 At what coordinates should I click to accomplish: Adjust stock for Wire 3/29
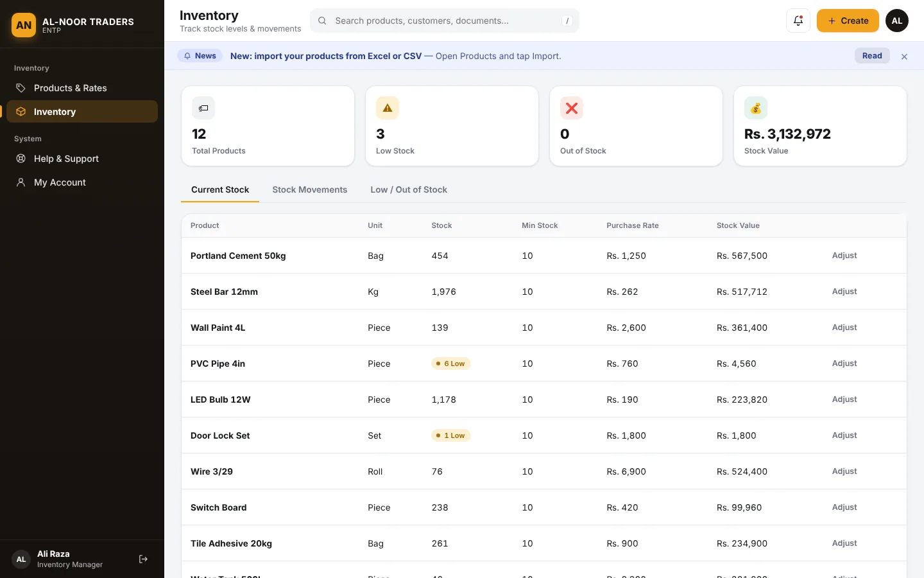[844, 471]
